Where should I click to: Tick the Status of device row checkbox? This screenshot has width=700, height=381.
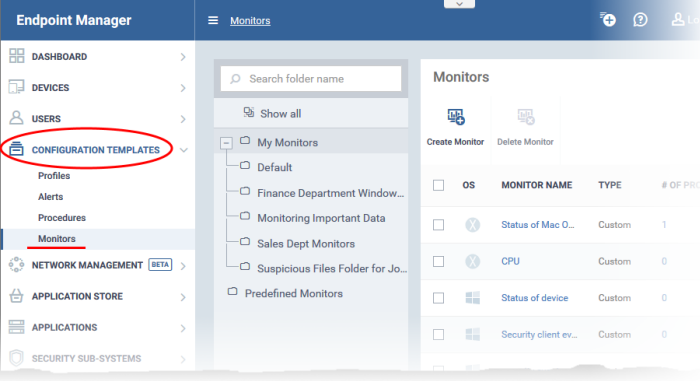click(438, 298)
